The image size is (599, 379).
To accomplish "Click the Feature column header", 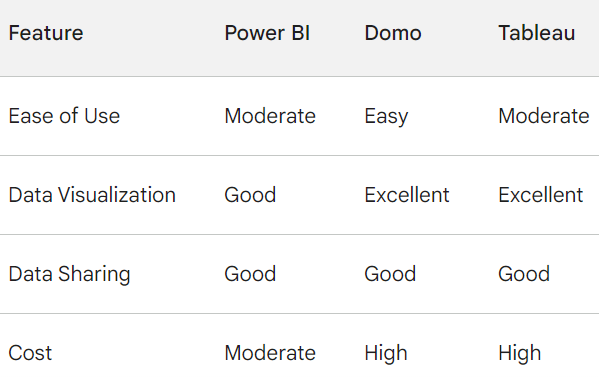I will click(46, 33).
